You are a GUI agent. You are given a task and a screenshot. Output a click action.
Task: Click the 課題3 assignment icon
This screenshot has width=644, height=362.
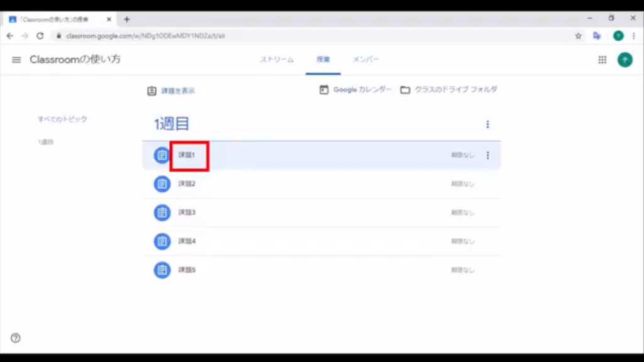162,212
